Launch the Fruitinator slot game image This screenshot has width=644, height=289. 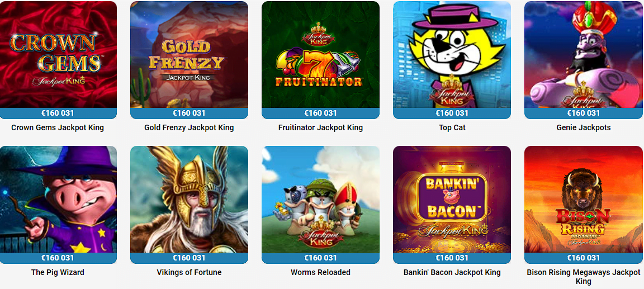point(320,55)
